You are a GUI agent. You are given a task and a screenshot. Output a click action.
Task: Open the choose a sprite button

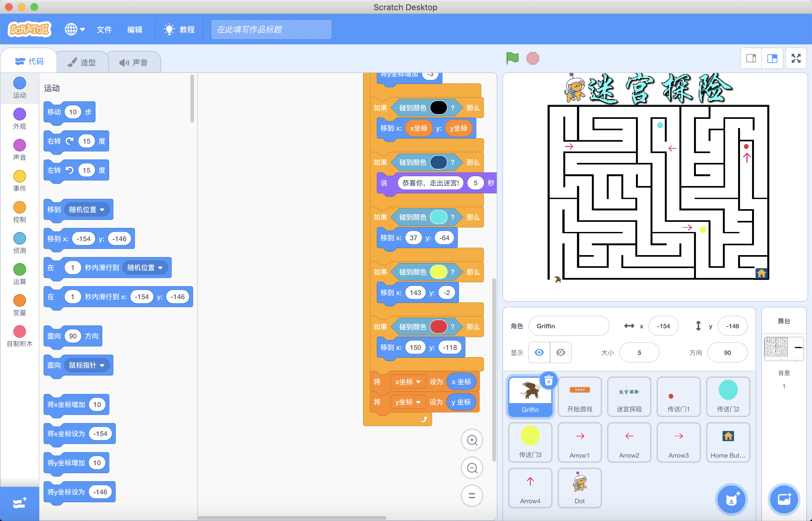pyautogui.click(x=731, y=499)
